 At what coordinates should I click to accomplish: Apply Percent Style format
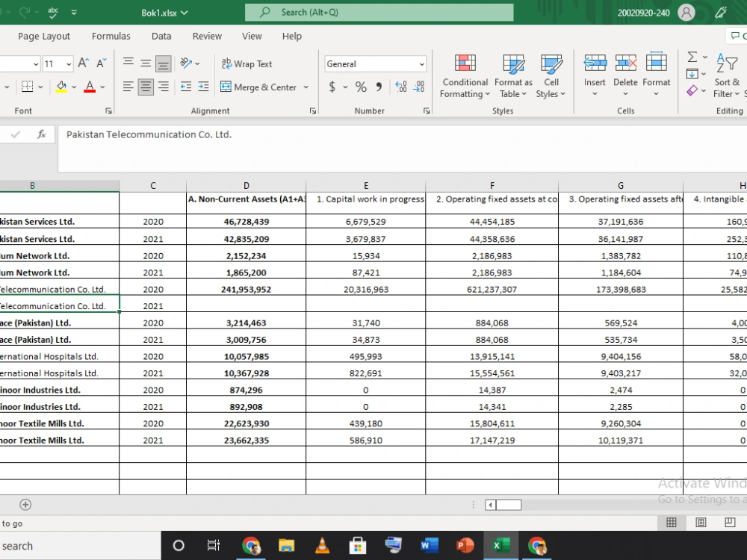pos(361,87)
